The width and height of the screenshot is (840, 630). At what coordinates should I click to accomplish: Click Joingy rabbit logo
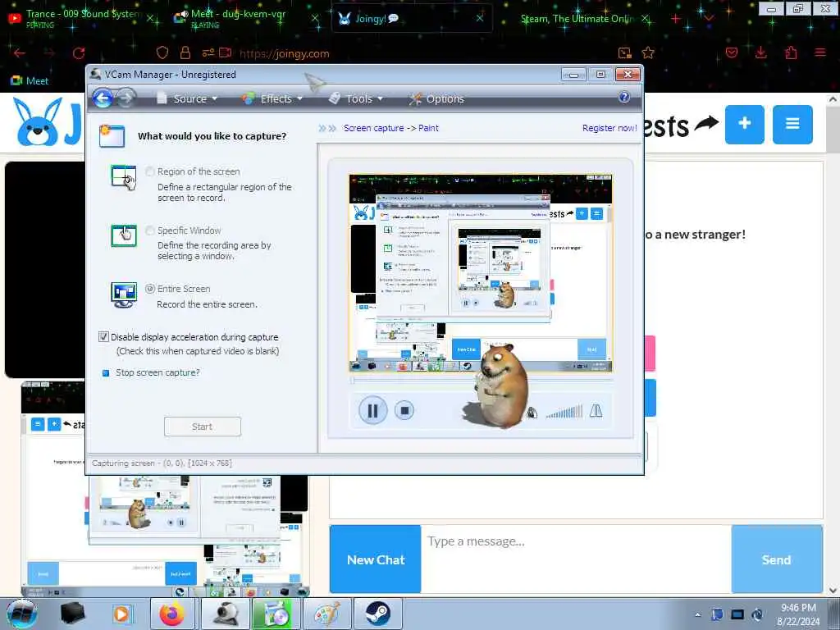click(38, 123)
